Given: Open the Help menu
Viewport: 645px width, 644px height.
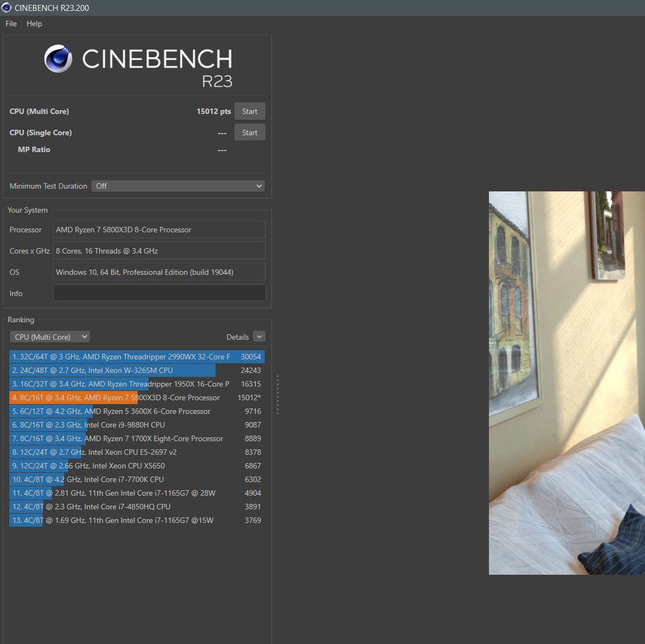Looking at the screenshot, I should [34, 23].
